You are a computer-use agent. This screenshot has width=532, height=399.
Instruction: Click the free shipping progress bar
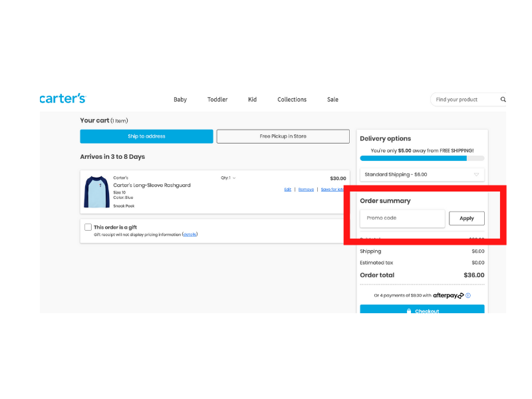pyautogui.click(x=422, y=158)
